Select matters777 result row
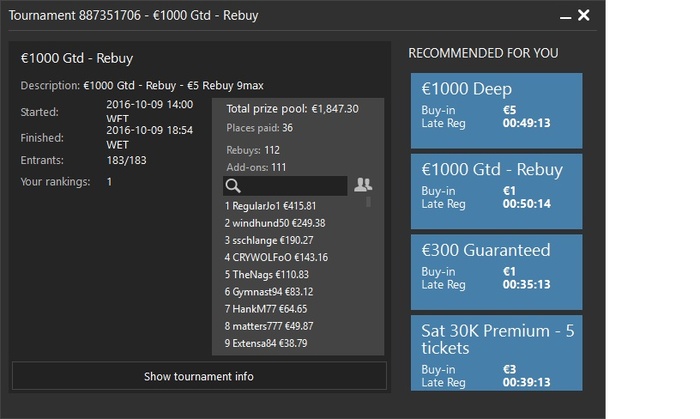 pos(268,326)
